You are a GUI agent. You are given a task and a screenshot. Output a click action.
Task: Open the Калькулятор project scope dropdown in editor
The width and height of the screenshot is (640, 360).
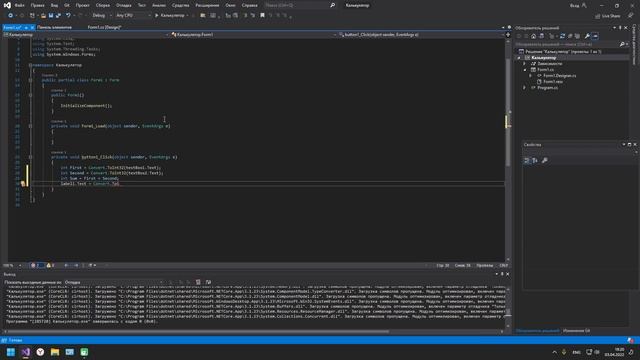pos(86,35)
